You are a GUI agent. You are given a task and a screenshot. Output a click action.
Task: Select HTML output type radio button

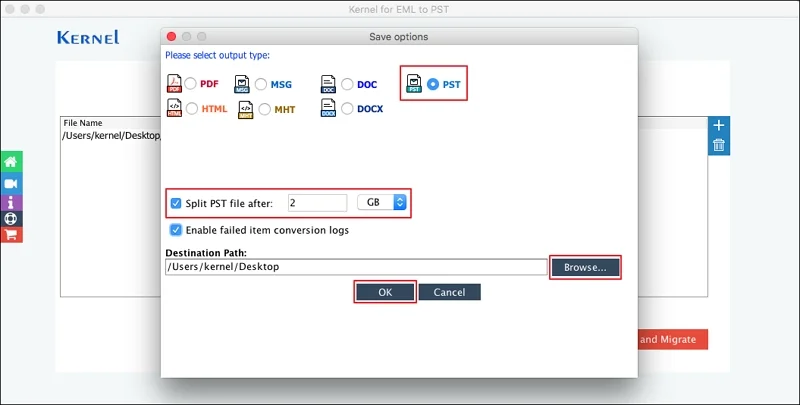coord(192,109)
